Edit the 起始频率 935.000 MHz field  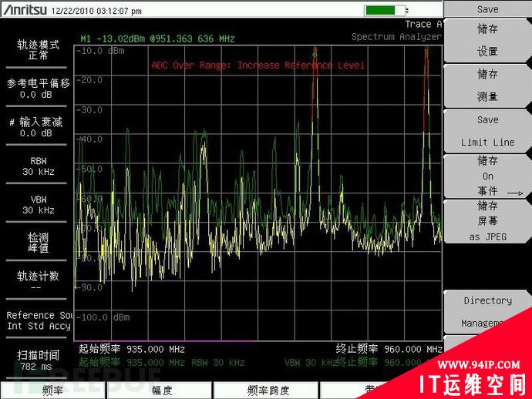(x=132, y=349)
